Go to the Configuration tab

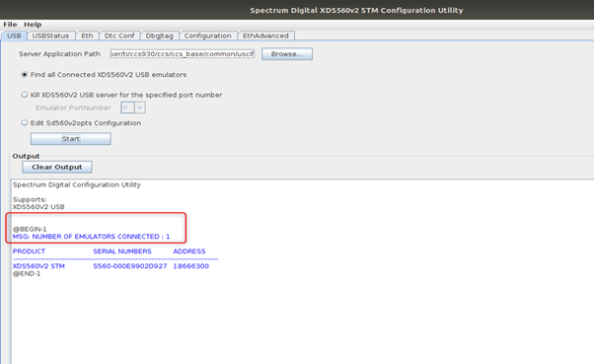point(208,36)
